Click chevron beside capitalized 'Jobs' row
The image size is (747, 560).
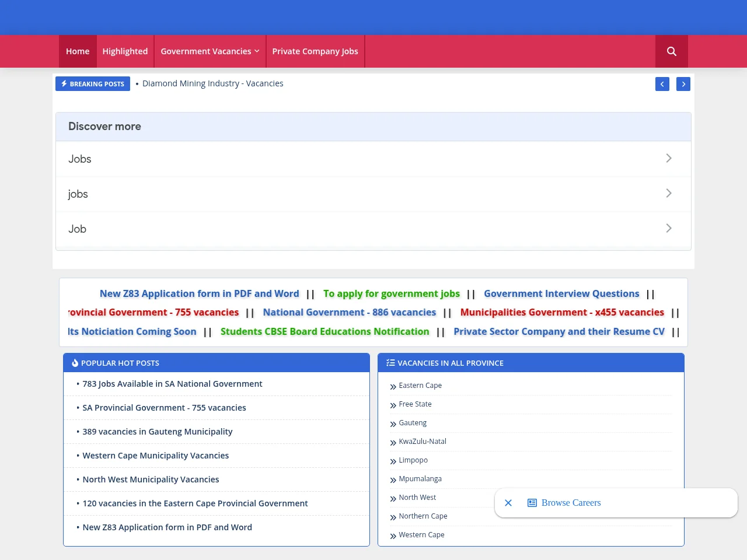click(669, 159)
